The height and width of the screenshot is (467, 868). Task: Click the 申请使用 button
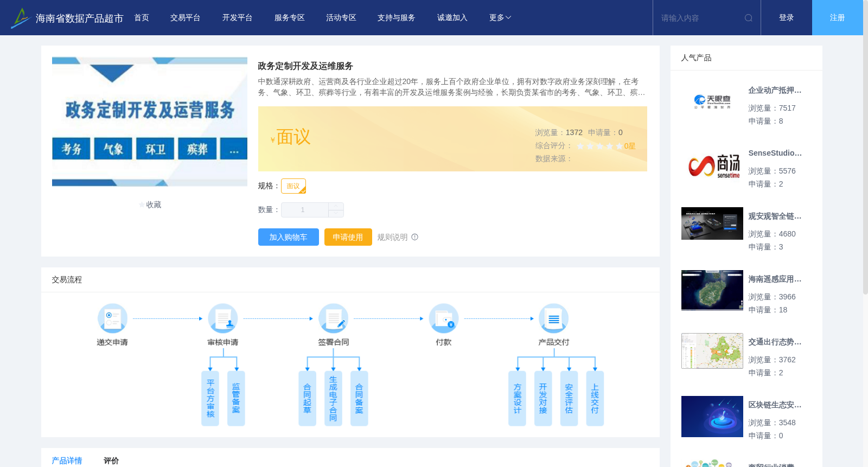click(348, 237)
